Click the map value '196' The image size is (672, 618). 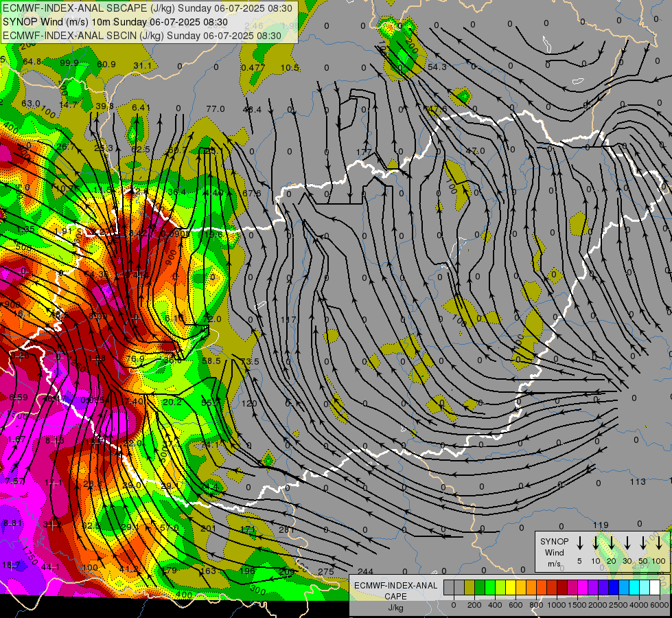click(247, 571)
